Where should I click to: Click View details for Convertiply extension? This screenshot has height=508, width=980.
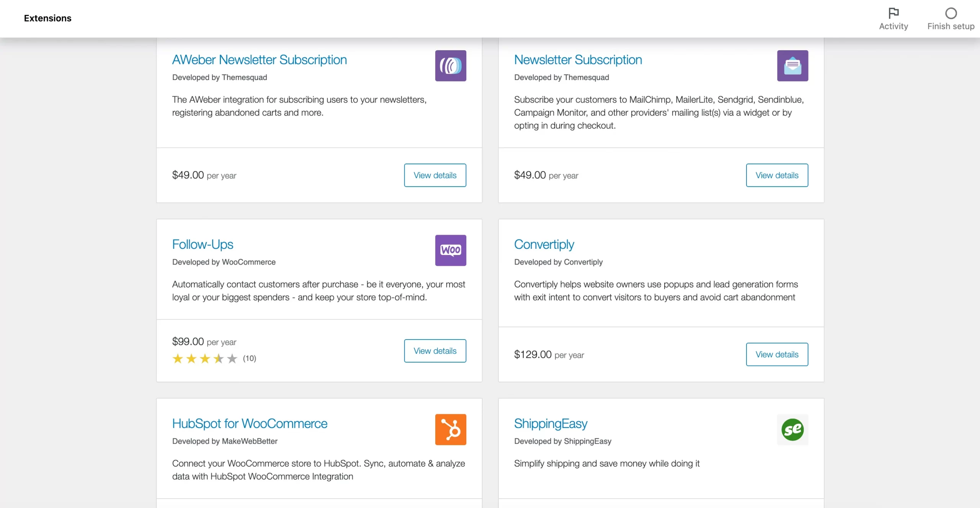point(777,354)
